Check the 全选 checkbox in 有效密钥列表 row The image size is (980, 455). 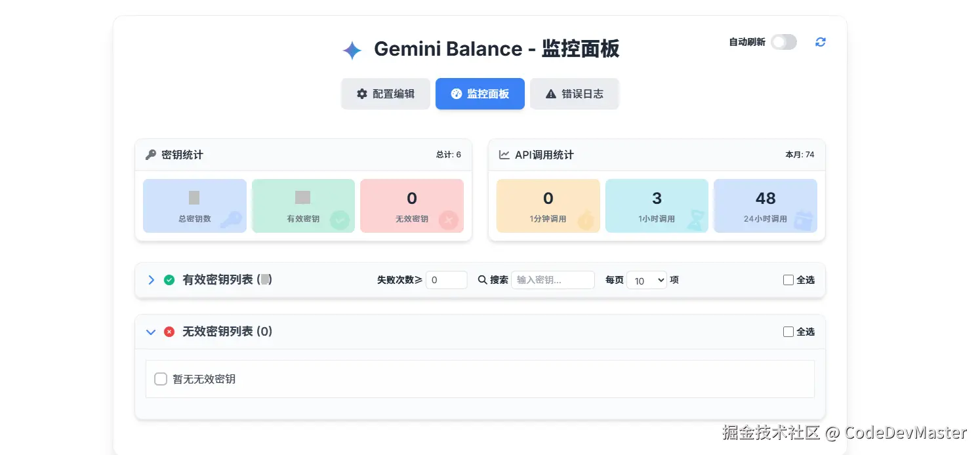point(788,279)
